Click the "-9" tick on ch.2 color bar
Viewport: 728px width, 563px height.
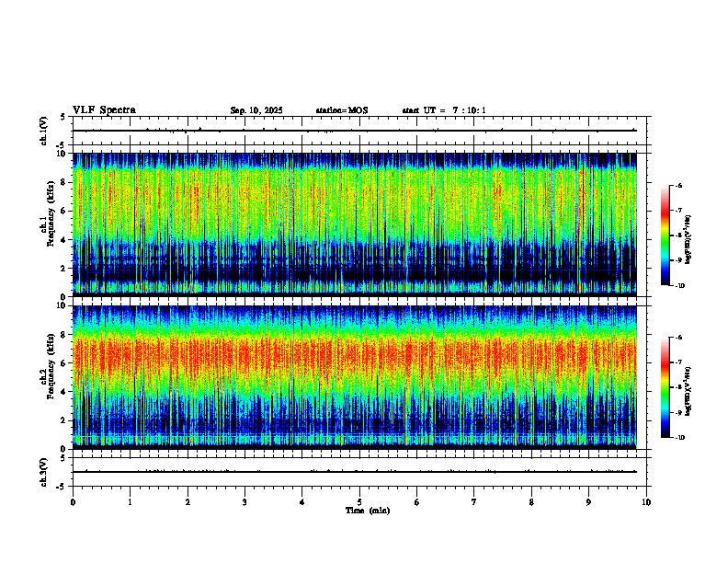pos(678,412)
